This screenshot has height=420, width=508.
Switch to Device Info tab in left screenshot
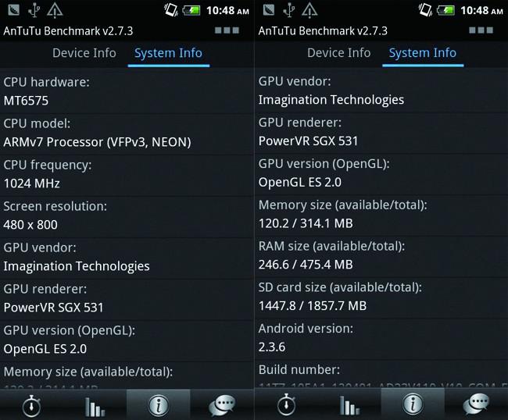coord(84,53)
